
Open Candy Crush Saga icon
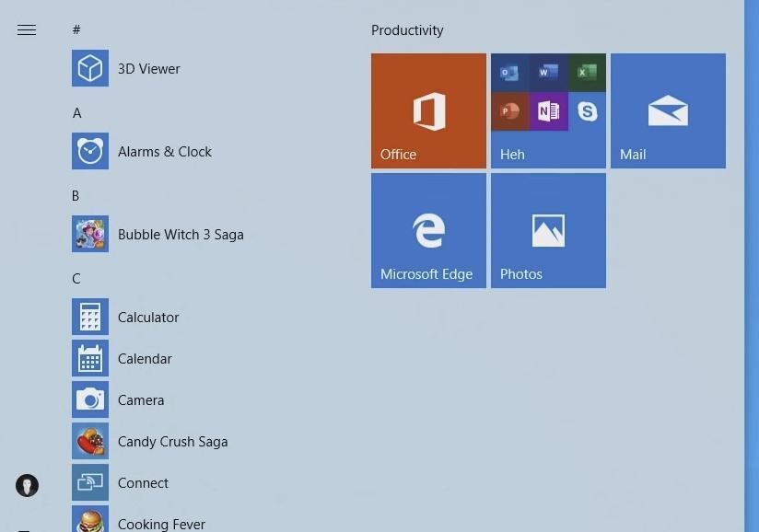coord(90,442)
